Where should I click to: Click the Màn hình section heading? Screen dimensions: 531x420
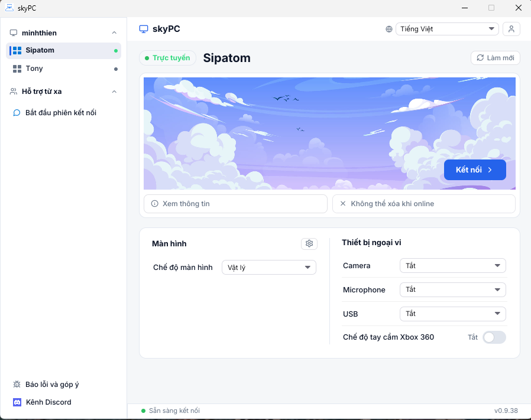(169, 244)
